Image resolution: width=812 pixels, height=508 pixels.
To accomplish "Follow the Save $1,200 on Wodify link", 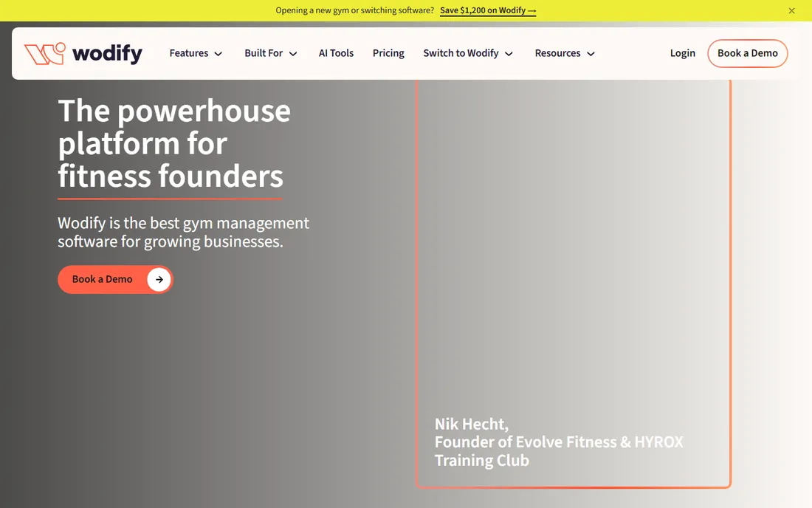I will coord(488,10).
